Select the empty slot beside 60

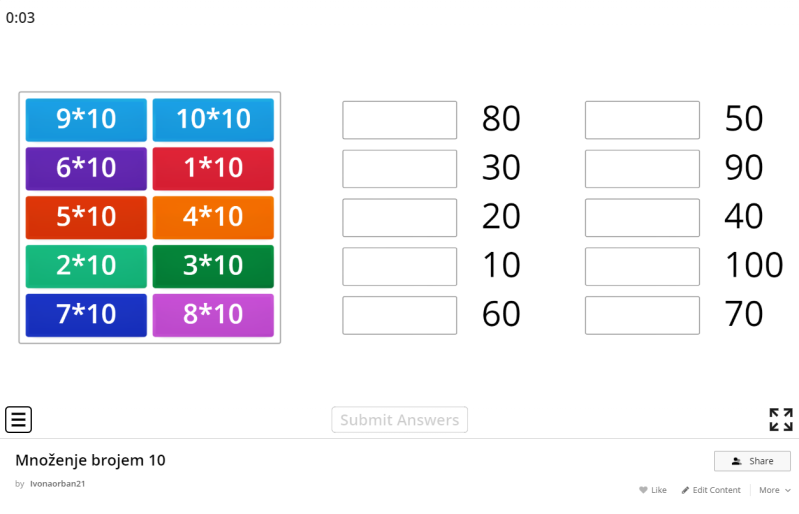(399, 315)
